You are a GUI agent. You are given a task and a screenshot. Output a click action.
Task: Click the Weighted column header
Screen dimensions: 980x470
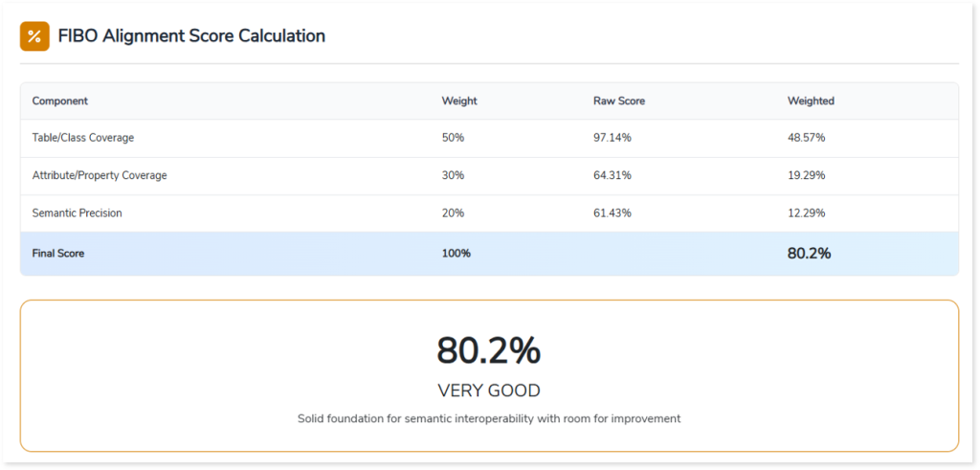click(x=811, y=101)
